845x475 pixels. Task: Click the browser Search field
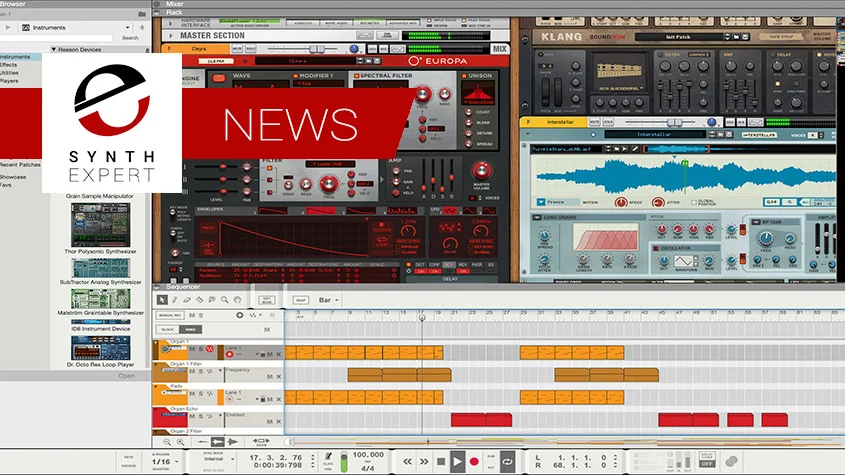click(x=57, y=38)
